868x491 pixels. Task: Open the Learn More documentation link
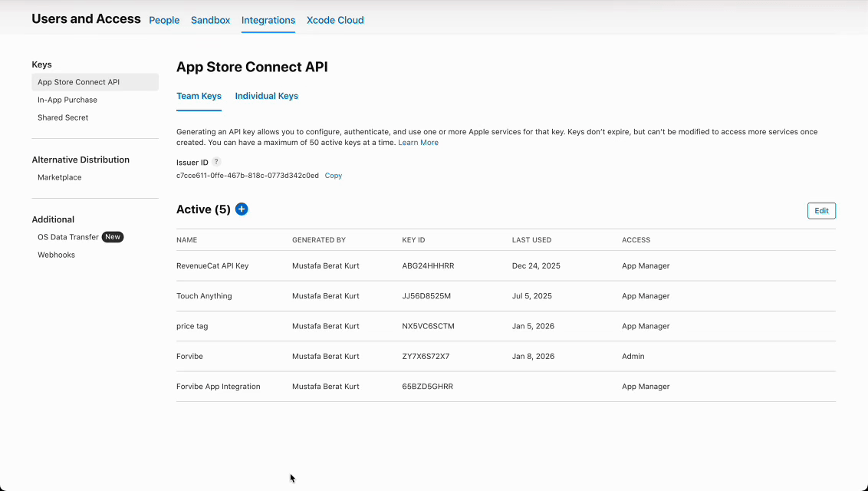pyautogui.click(x=418, y=142)
